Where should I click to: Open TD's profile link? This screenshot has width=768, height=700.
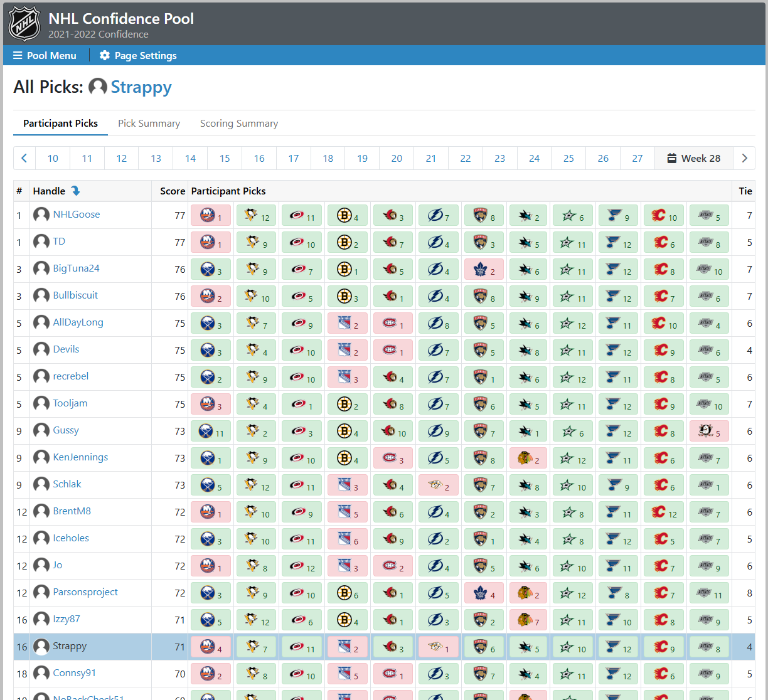(59, 241)
